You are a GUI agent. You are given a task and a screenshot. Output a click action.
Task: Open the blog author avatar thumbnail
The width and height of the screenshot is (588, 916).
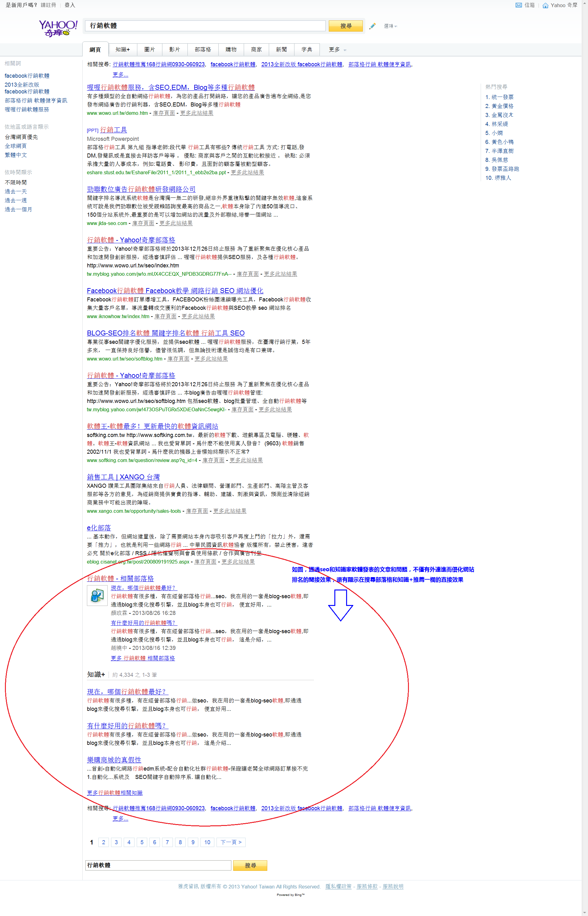coord(97,595)
